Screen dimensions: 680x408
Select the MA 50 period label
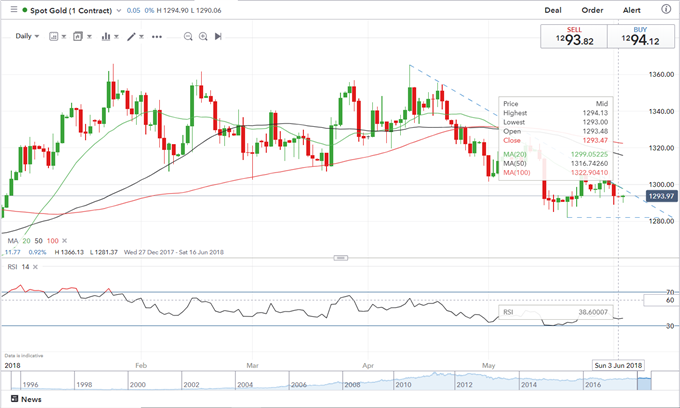tap(39, 241)
